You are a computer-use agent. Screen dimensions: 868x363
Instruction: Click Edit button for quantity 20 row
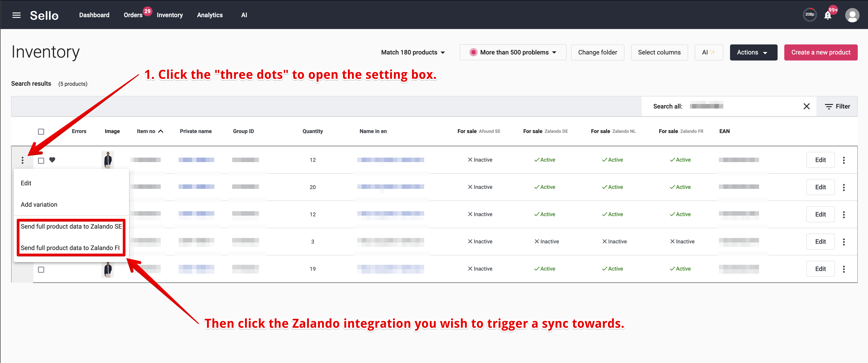(820, 187)
